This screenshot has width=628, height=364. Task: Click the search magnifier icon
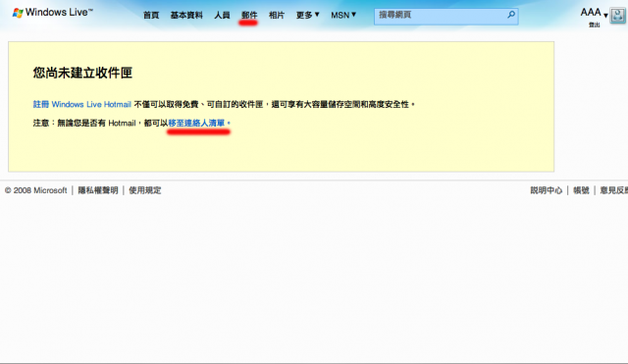point(511,15)
